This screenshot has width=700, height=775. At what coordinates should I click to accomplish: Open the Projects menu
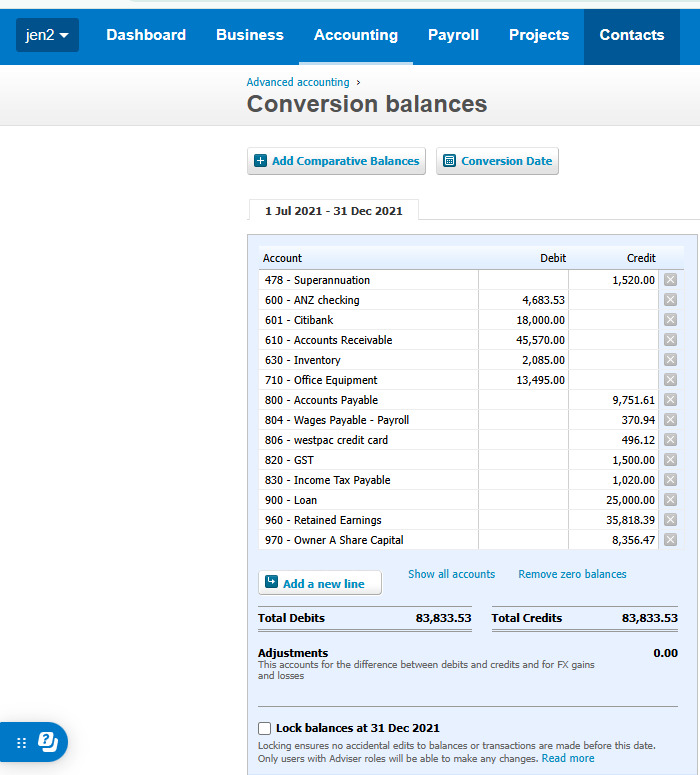tap(539, 35)
